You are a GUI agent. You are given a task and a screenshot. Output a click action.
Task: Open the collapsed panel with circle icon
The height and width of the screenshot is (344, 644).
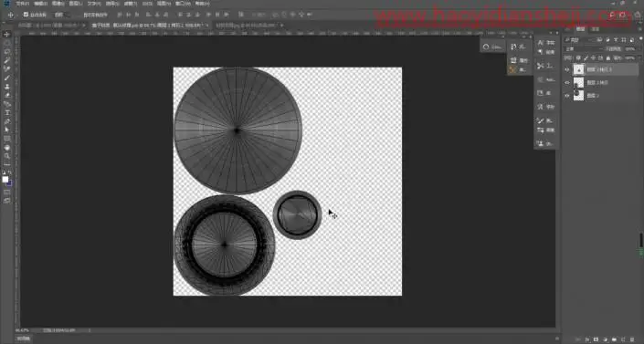pyautogui.click(x=486, y=47)
